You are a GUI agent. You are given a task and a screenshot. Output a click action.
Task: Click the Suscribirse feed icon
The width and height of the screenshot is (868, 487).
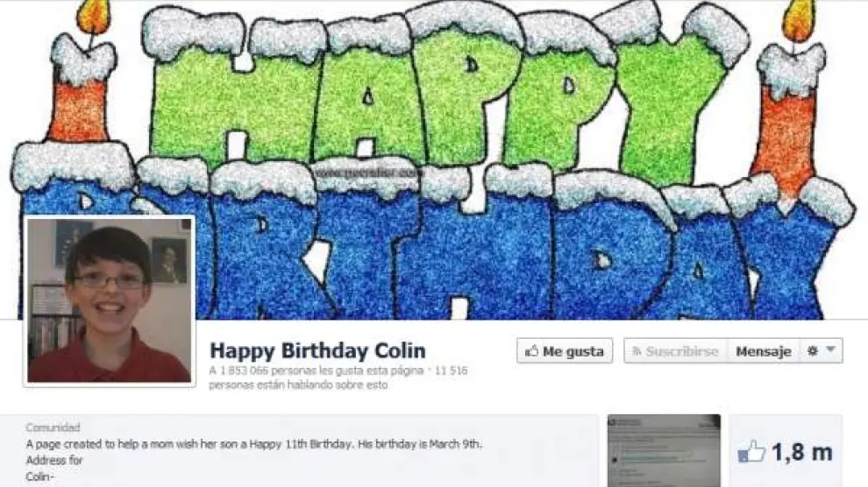pos(637,351)
